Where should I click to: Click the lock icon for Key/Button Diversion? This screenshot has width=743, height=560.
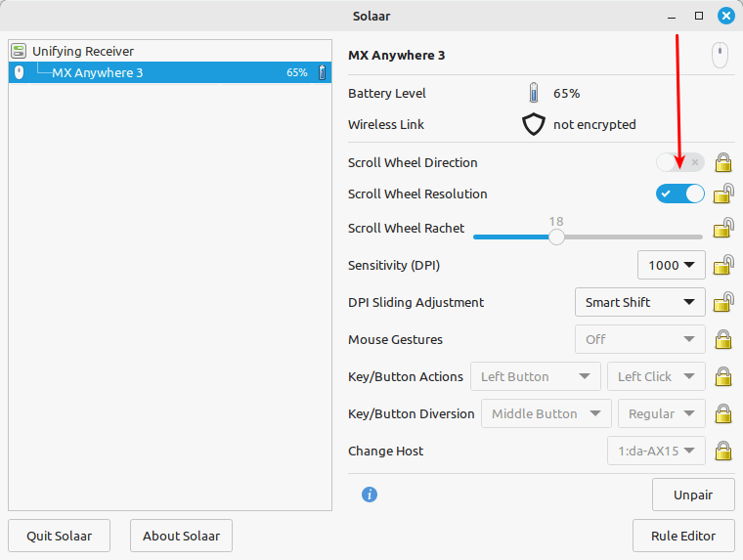[723, 413]
